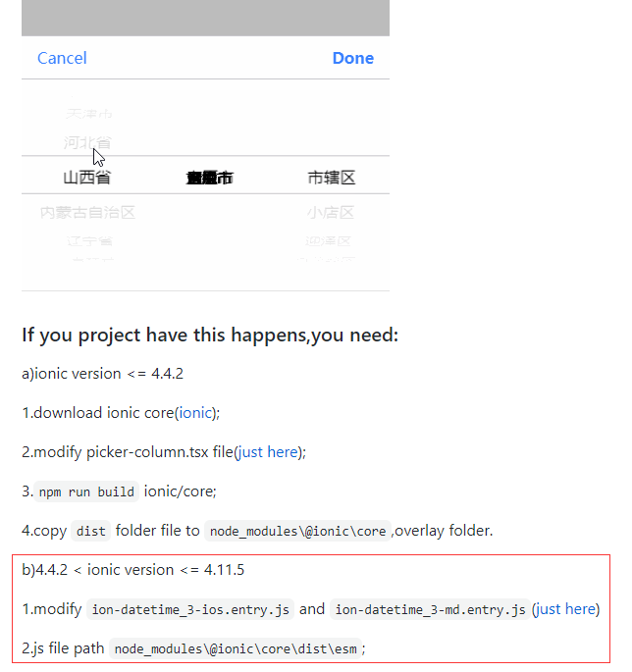632x672 pixels.
Task: Select 辽宁省 picker option
Action: [x=89, y=241]
